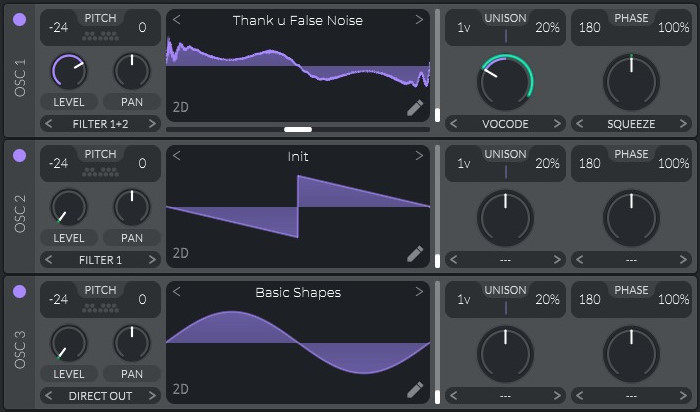
Task: Toggle OSC 1 on/off power button
Action: coord(19,19)
